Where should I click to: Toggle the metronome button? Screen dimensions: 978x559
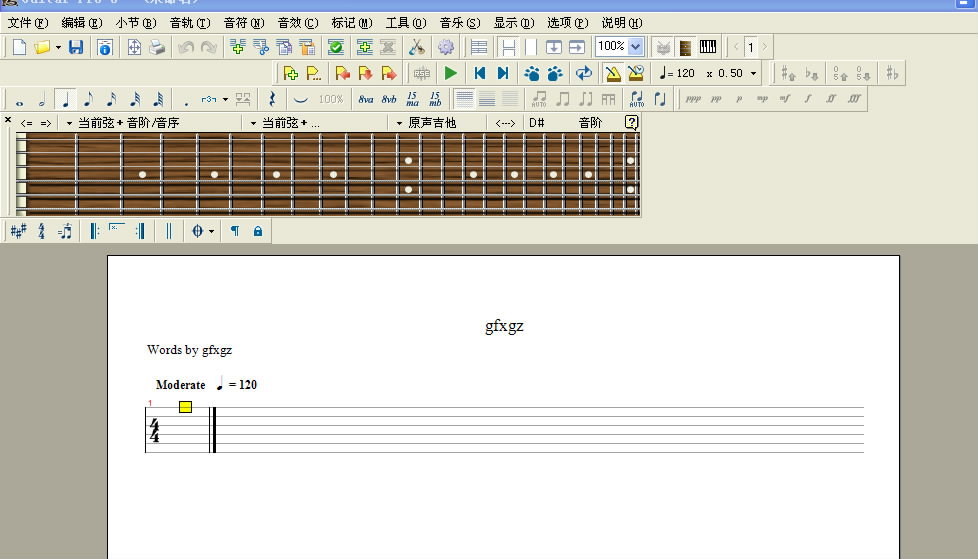click(612, 73)
